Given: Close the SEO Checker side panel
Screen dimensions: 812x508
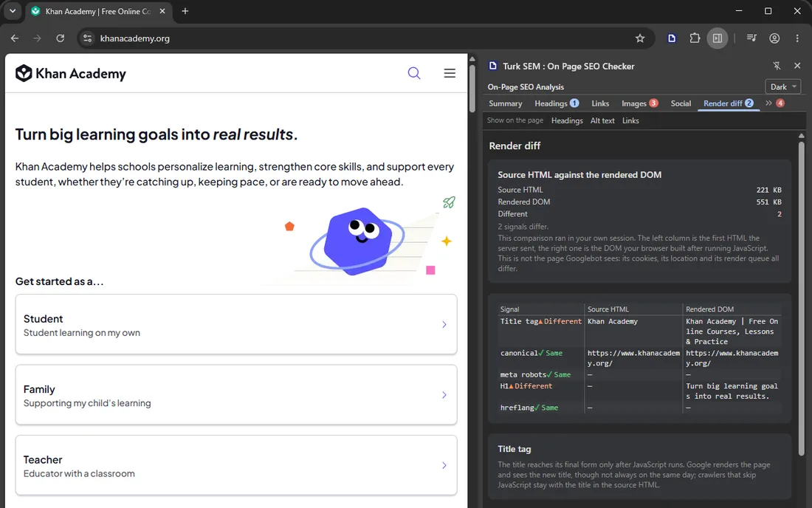Looking at the screenshot, I should [797, 66].
